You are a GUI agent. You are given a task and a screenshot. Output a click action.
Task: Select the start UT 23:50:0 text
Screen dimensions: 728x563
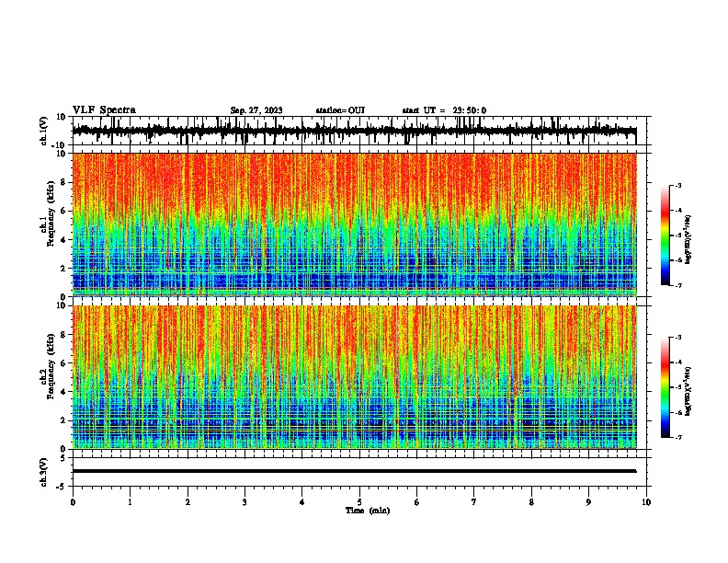[444, 110]
